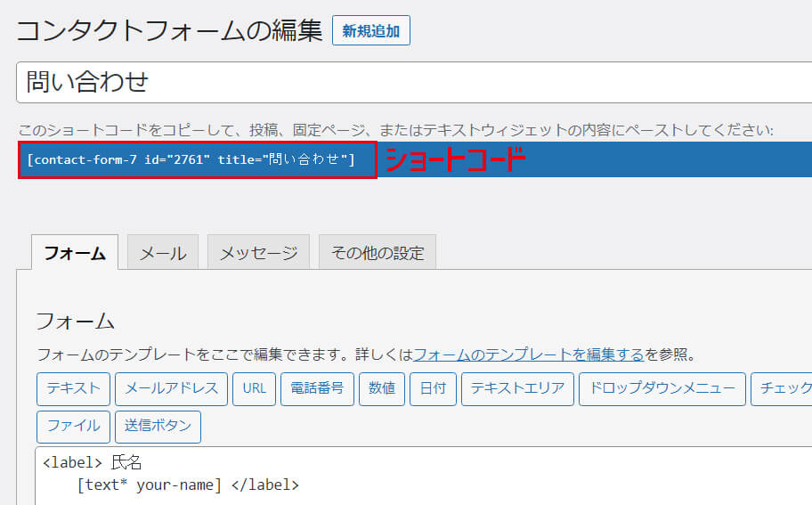Insert a 数値 tag
The height and width of the screenshot is (505, 812).
click(x=382, y=388)
